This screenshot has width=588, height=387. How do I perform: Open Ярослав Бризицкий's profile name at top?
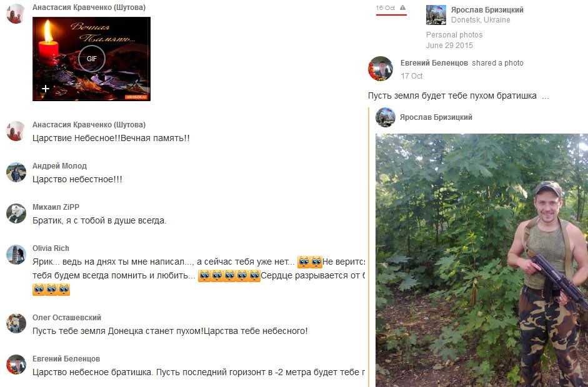[x=487, y=10]
